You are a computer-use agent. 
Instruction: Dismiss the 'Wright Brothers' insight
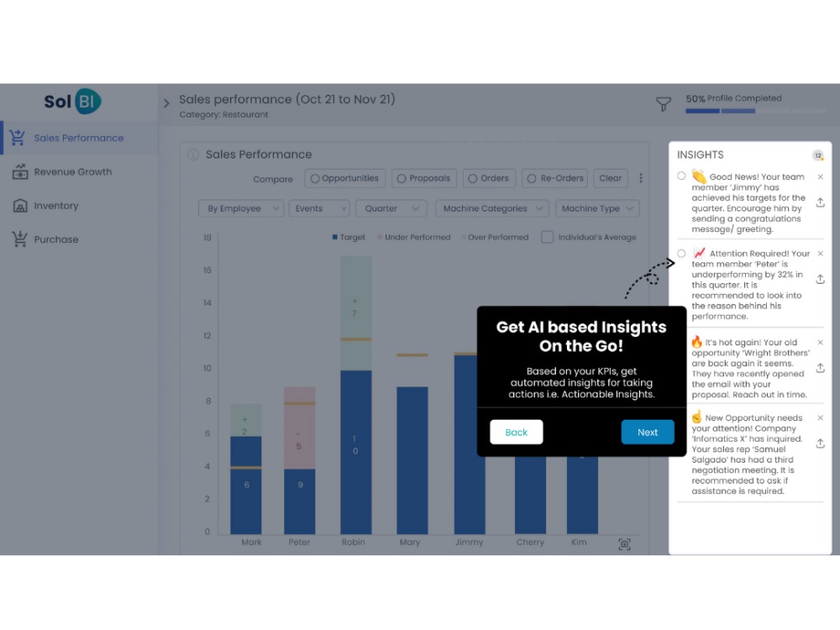(820, 343)
